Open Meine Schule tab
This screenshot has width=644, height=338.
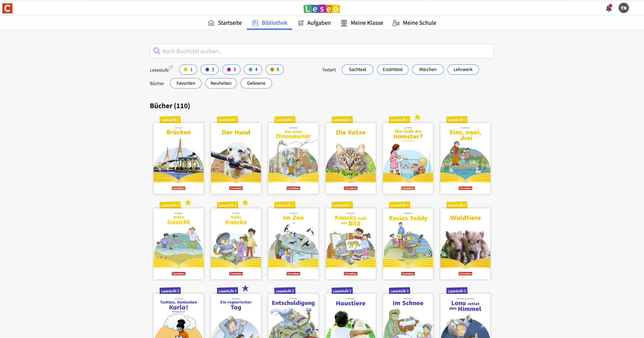[x=415, y=23]
